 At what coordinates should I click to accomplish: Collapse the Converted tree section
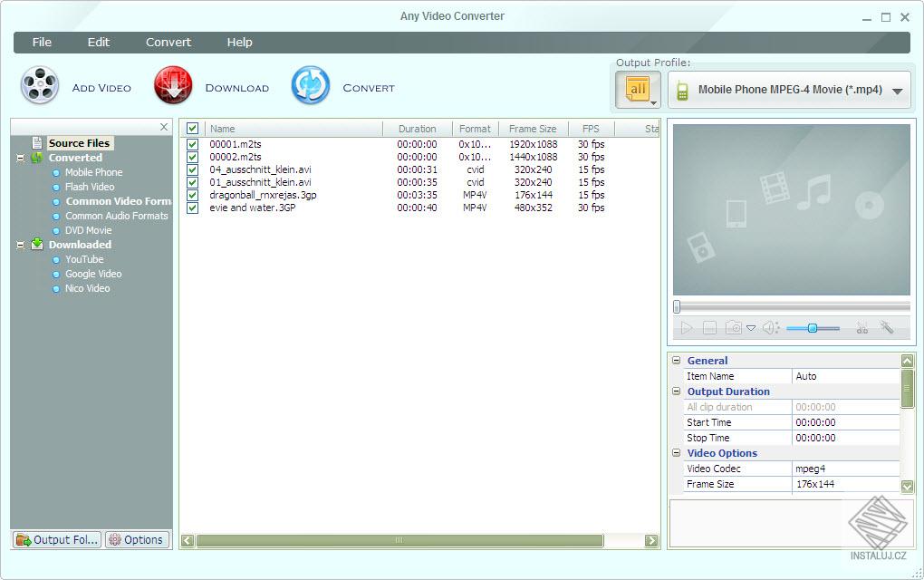click(x=20, y=157)
